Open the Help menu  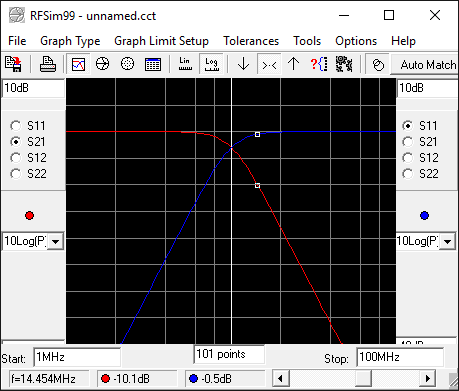(x=403, y=41)
